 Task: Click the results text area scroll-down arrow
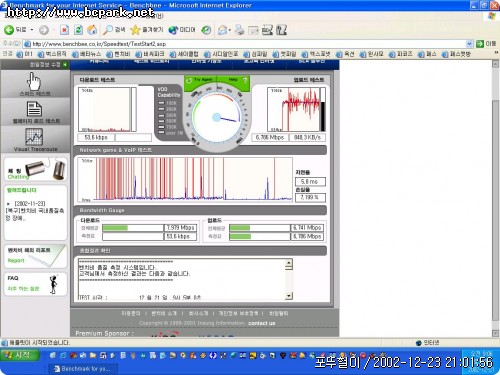(x=289, y=296)
